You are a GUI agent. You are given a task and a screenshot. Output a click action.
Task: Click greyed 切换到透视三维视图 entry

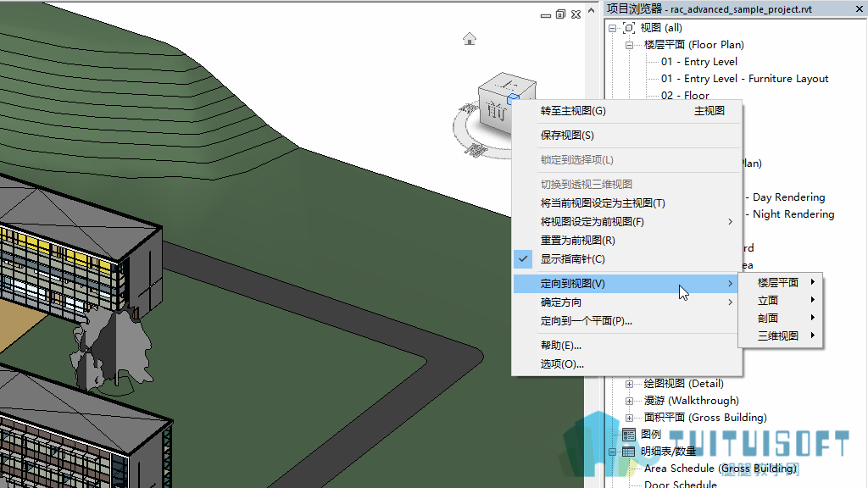[626, 184]
